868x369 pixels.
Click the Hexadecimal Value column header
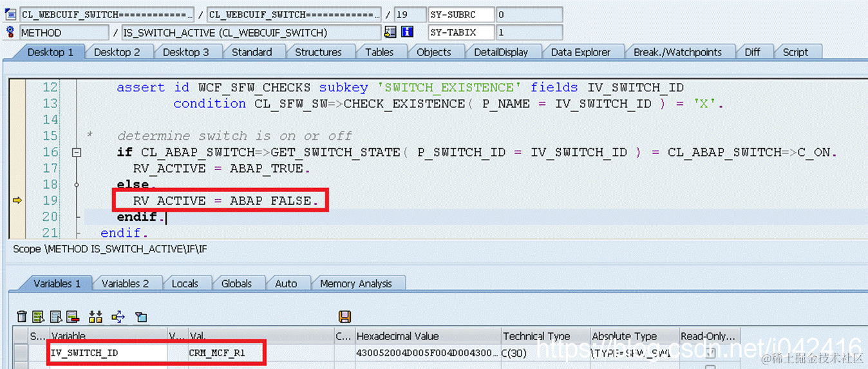428,336
